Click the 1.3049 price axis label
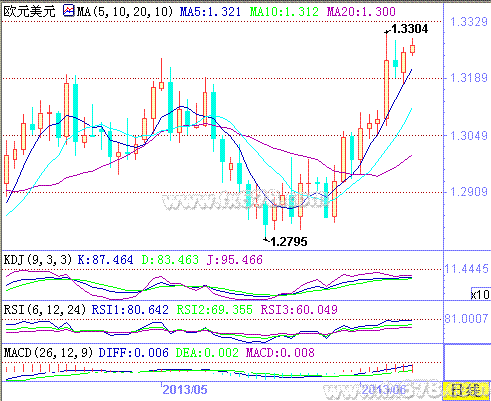 pyautogui.click(x=469, y=136)
